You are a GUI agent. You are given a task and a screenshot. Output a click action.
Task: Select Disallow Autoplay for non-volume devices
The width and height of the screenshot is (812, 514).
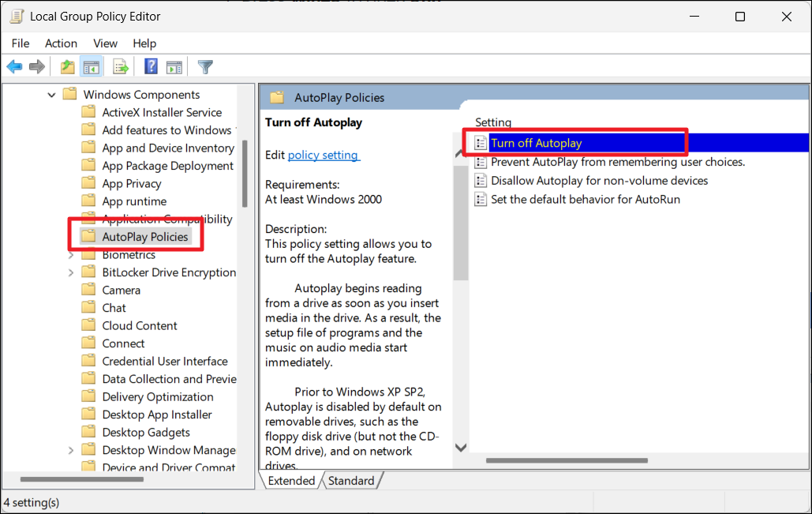[x=599, y=181]
